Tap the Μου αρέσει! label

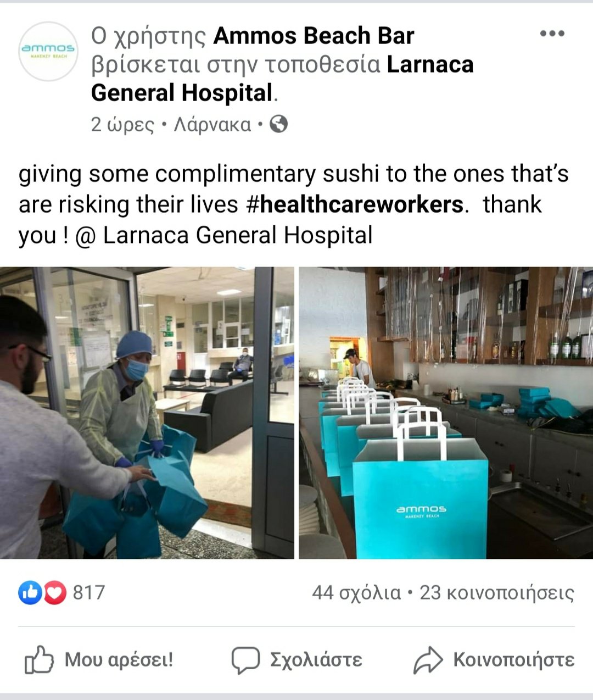pyautogui.click(x=119, y=659)
